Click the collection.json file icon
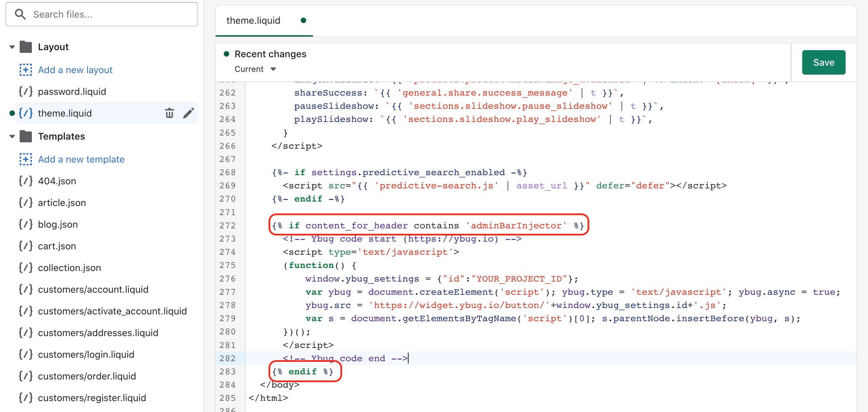This screenshot has width=868, height=412. point(26,268)
